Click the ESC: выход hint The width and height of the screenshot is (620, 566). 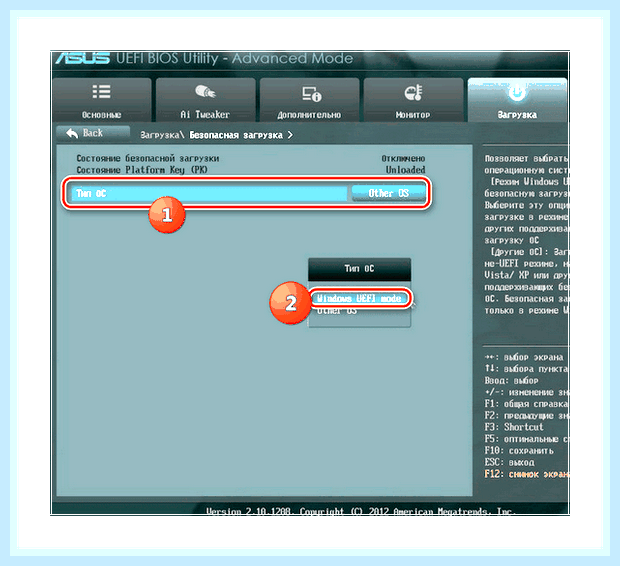[510, 462]
